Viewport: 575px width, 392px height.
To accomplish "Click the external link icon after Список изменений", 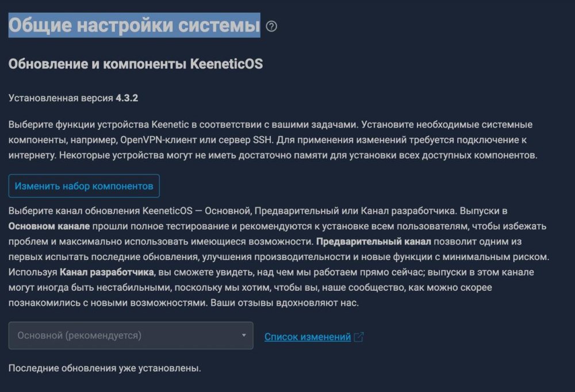I will 359,337.
